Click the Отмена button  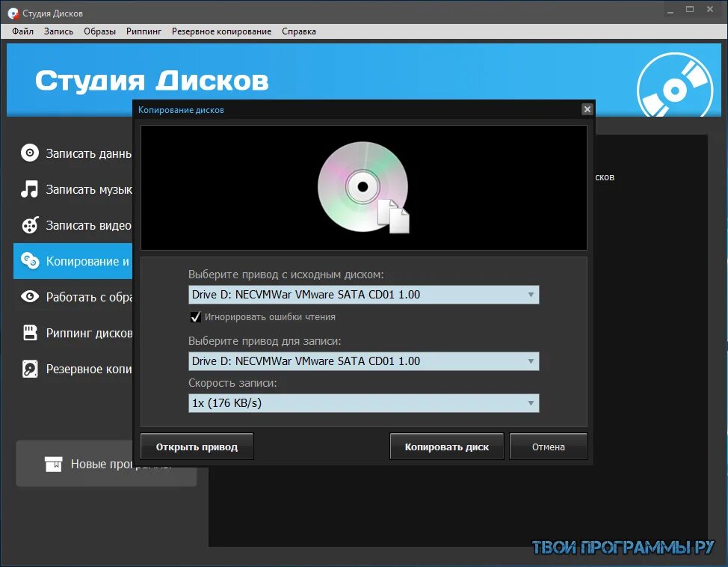(549, 447)
